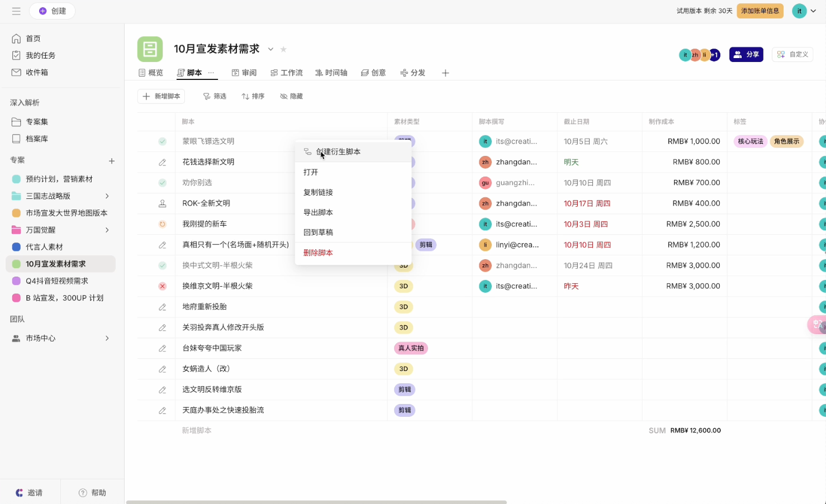Toggle green status check for 蒙眼飞镖选文明
Screen dimensions: 826x504
162,141
